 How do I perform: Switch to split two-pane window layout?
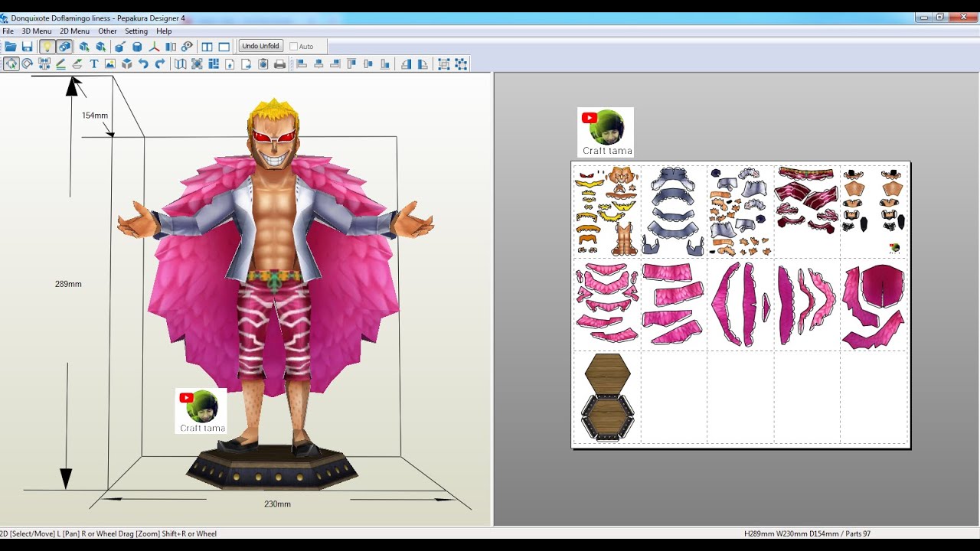[207, 46]
